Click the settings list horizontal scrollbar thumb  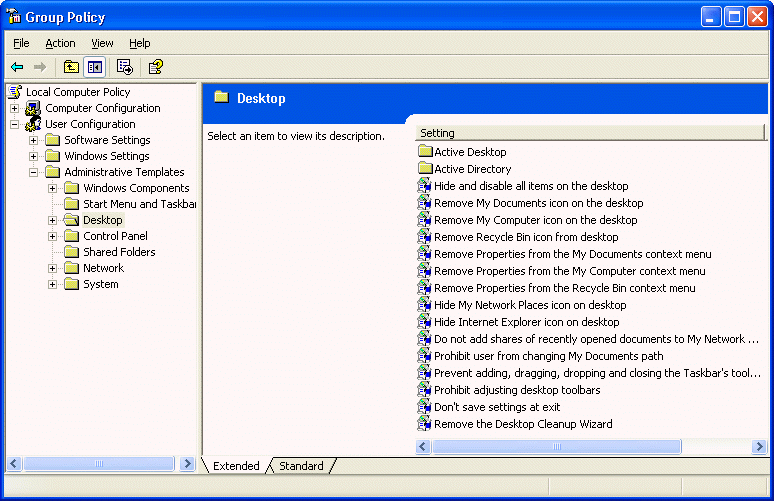click(x=557, y=447)
